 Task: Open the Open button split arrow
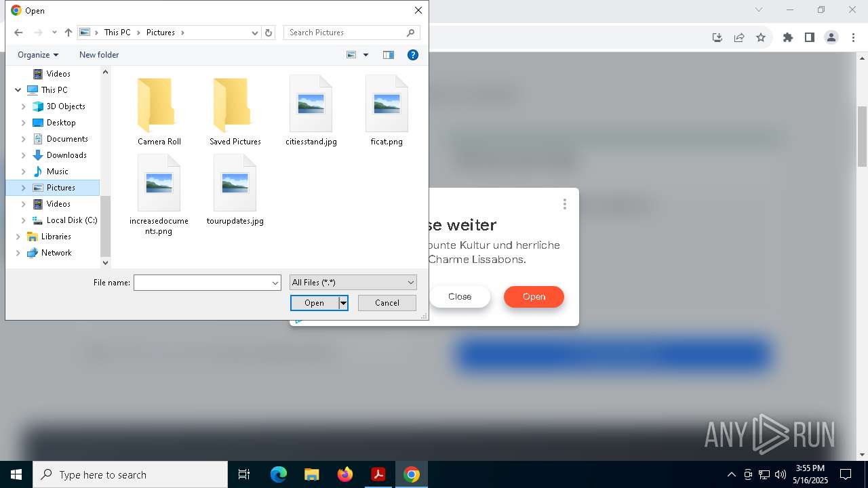tap(343, 303)
